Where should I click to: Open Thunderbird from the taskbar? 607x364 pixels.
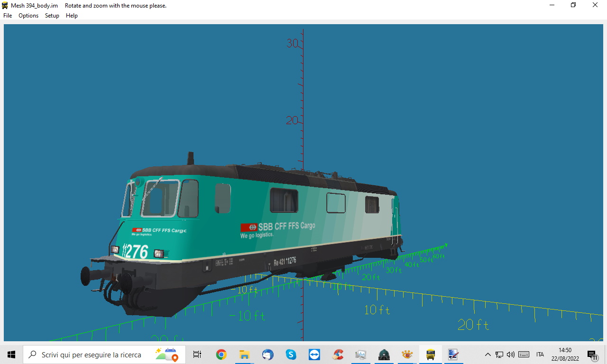coord(267,355)
